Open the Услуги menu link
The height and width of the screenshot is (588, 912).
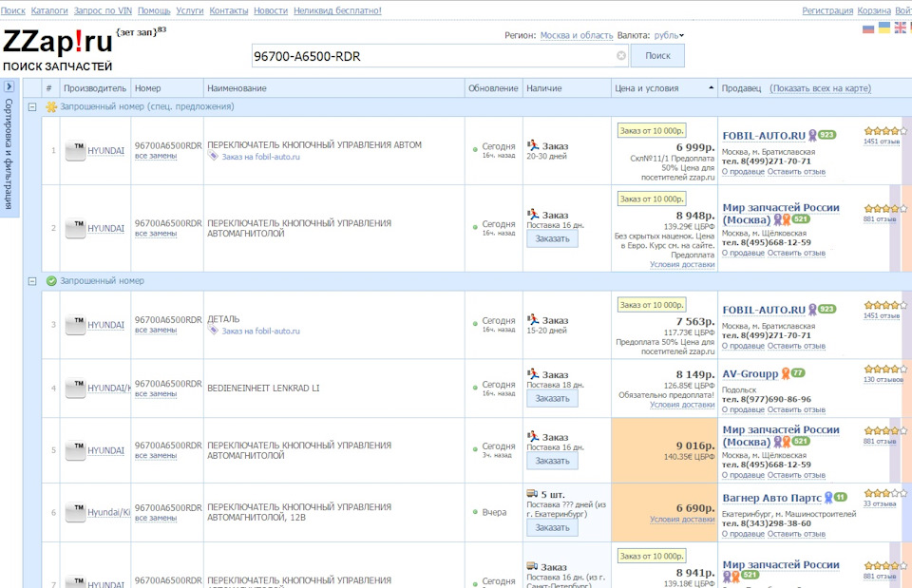(x=190, y=10)
